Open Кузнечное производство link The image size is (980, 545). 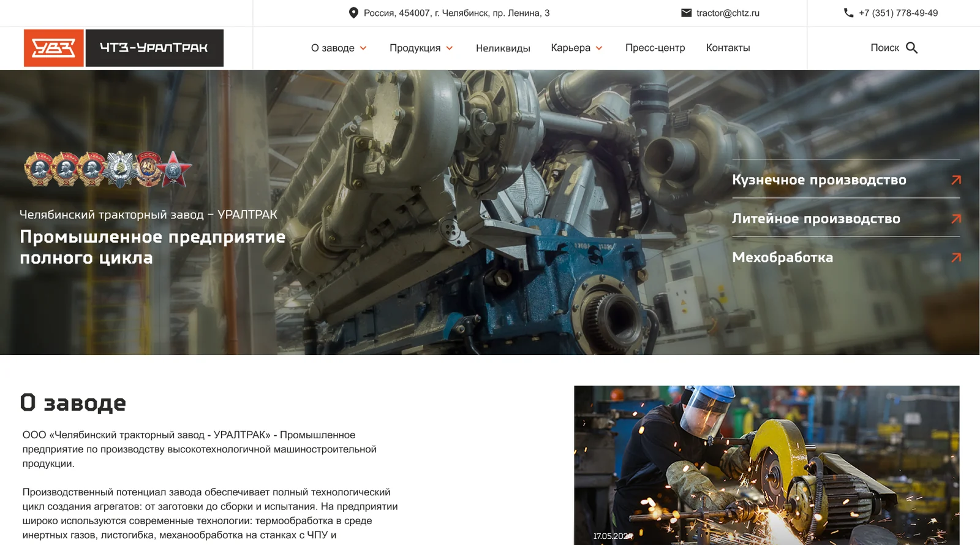(819, 180)
